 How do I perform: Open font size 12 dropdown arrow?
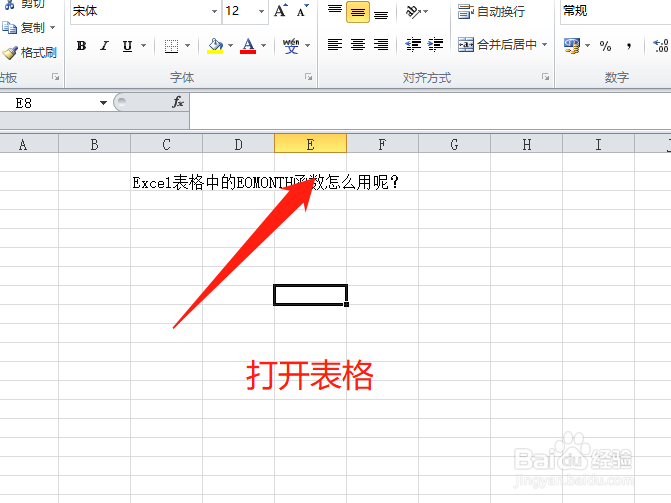(x=261, y=11)
